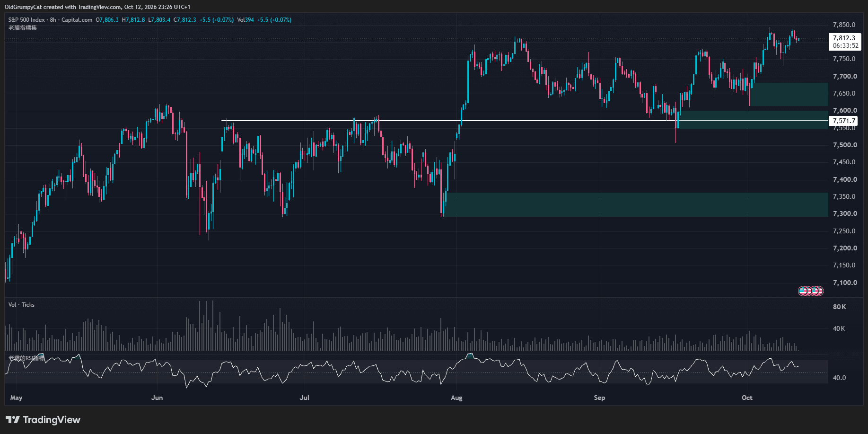Click the 40.0 RSI axis label
Image resolution: width=868 pixels, height=434 pixels.
pos(839,378)
